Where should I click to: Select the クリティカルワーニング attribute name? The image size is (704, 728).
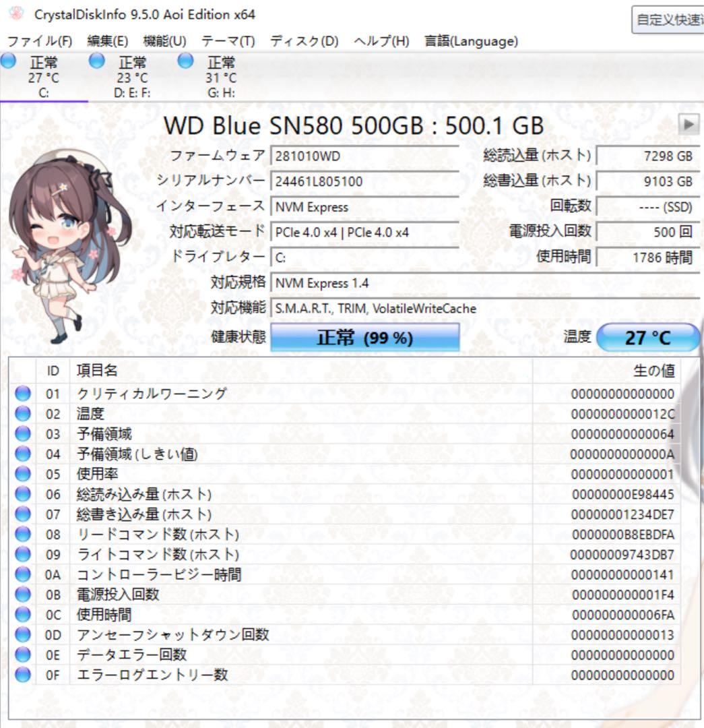coord(152,394)
